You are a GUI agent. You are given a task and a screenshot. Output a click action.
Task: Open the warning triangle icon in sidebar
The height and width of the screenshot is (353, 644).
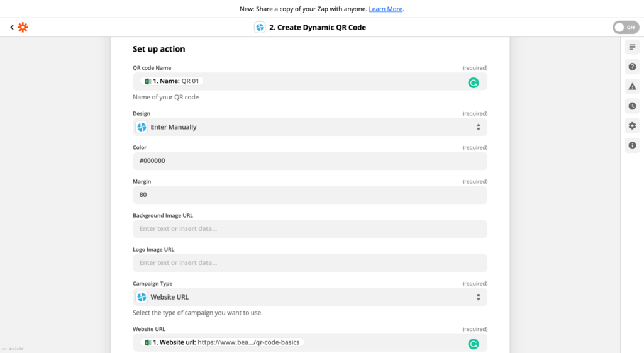coord(632,86)
